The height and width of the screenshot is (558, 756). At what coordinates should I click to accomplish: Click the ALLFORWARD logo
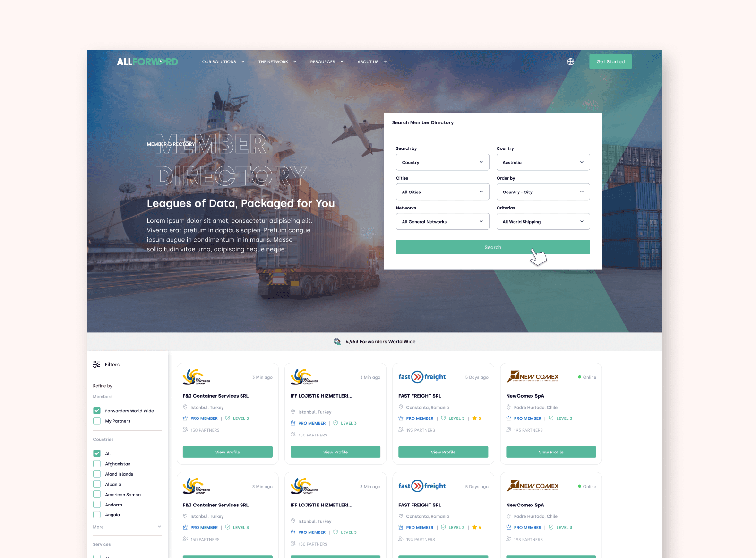point(147,62)
